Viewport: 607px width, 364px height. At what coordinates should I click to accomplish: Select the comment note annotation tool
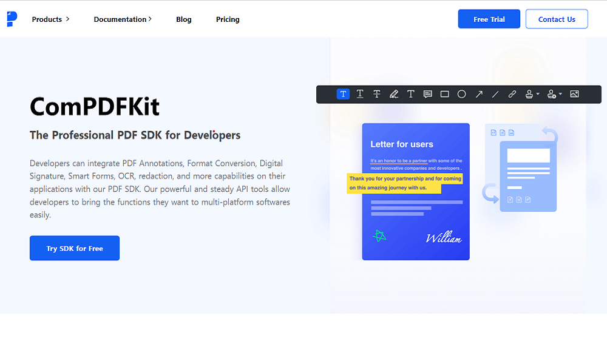tap(428, 94)
